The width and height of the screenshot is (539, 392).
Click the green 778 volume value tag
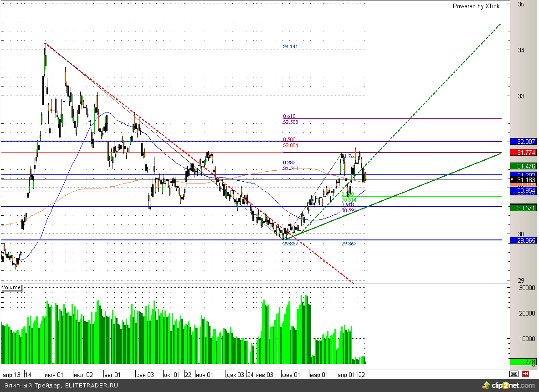tap(523, 362)
